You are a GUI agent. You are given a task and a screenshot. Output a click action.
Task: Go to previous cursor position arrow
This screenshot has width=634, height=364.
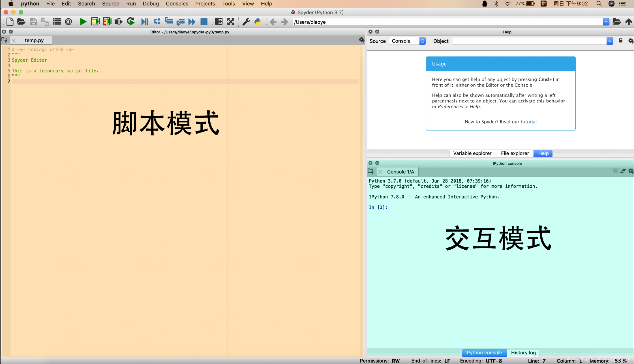(x=273, y=22)
